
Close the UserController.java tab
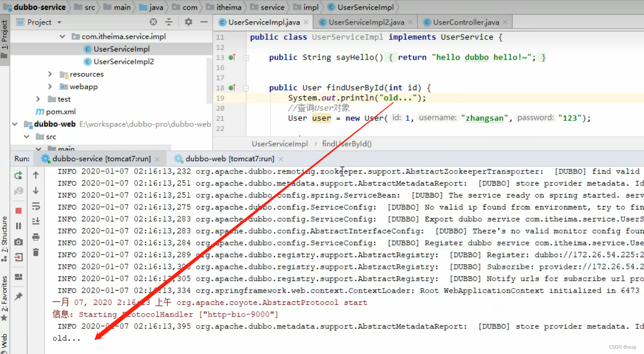point(505,22)
